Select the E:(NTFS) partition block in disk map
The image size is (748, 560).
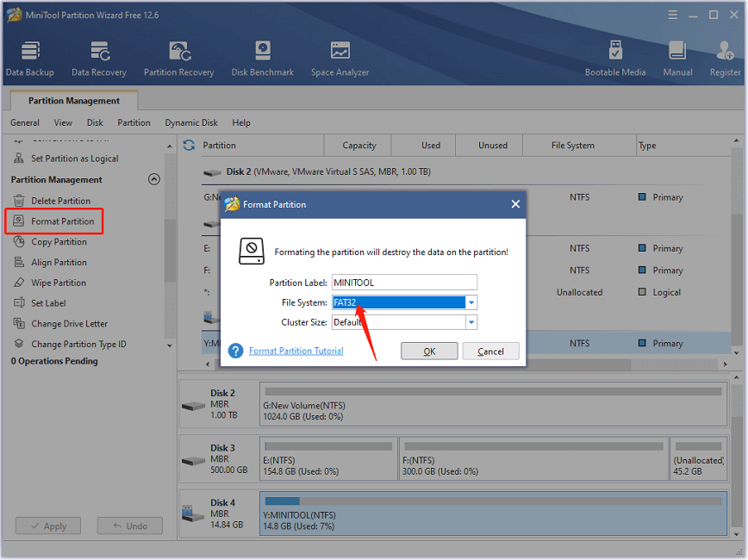point(328,459)
